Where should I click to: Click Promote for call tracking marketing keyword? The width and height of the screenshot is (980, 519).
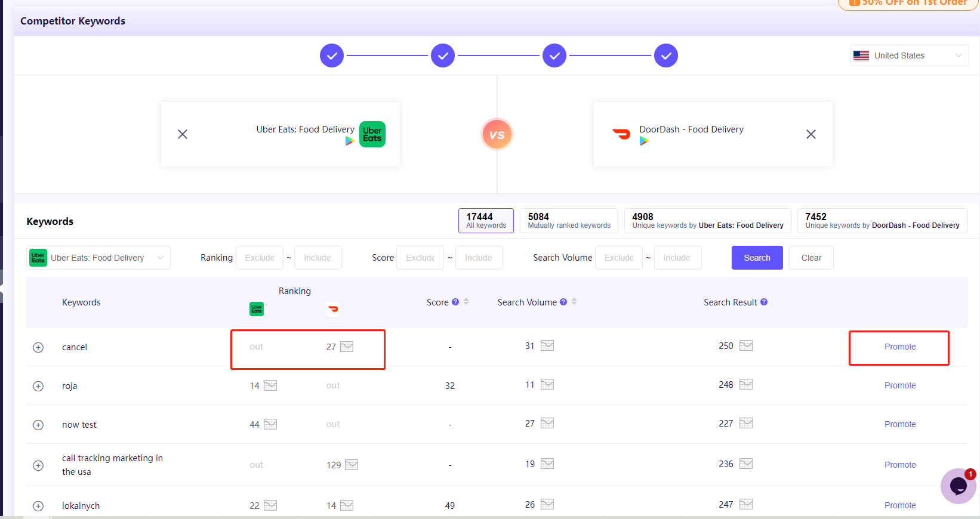(x=900, y=465)
